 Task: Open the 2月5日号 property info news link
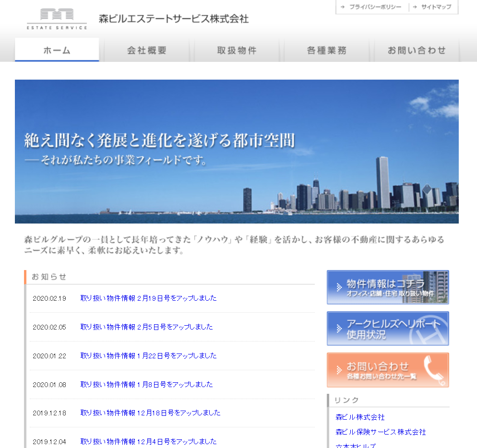point(146,327)
